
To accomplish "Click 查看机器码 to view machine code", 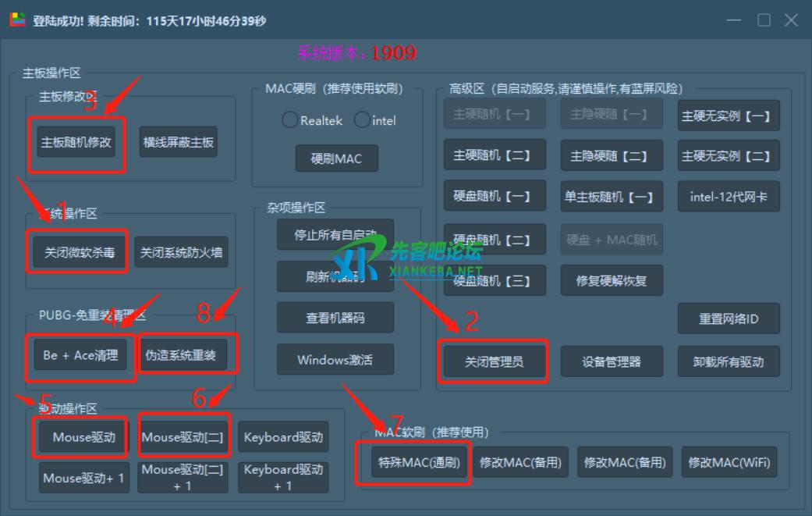I will [335, 317].
